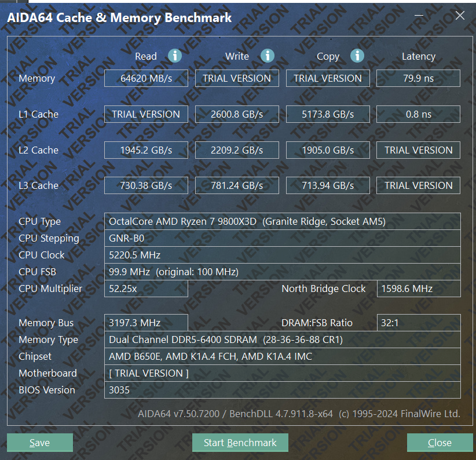Screen dimensions: 476x460
Task: Select the L2 Cache Read 1945.2 GB/s field
Action: tap(146, 150)
